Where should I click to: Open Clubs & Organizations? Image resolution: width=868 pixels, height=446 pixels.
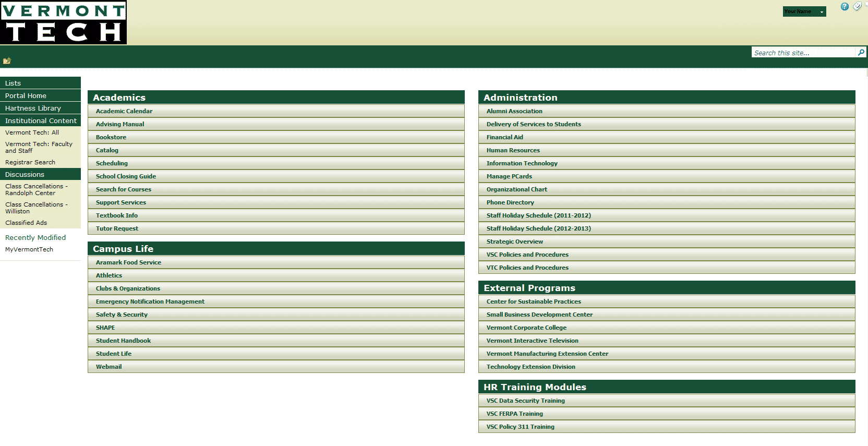click(x=276, y=288)
